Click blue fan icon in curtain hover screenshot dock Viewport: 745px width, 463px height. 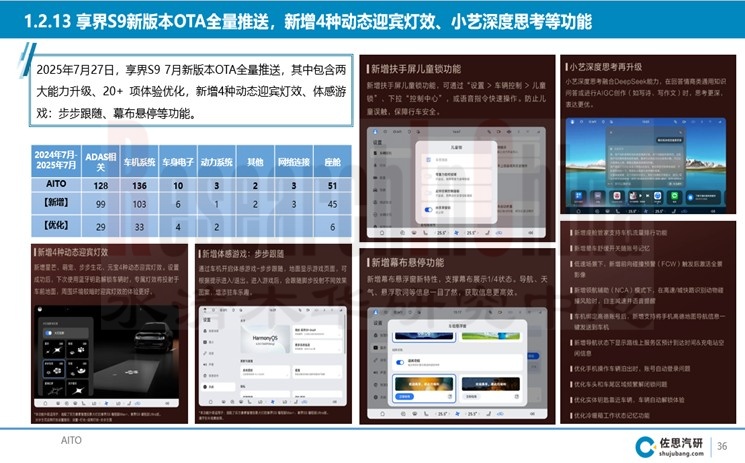pyautogui.click(x=457, y=414)
